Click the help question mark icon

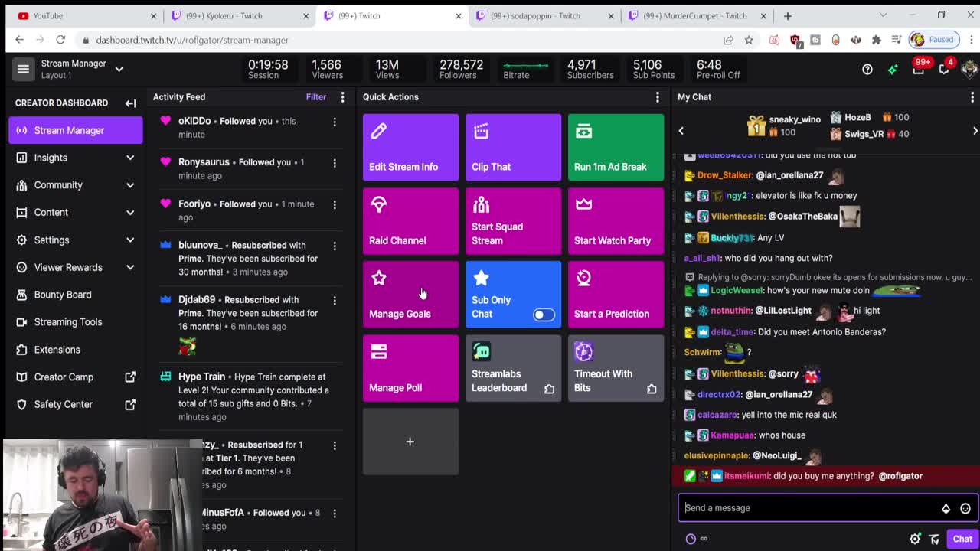click(x=867, y=70)
